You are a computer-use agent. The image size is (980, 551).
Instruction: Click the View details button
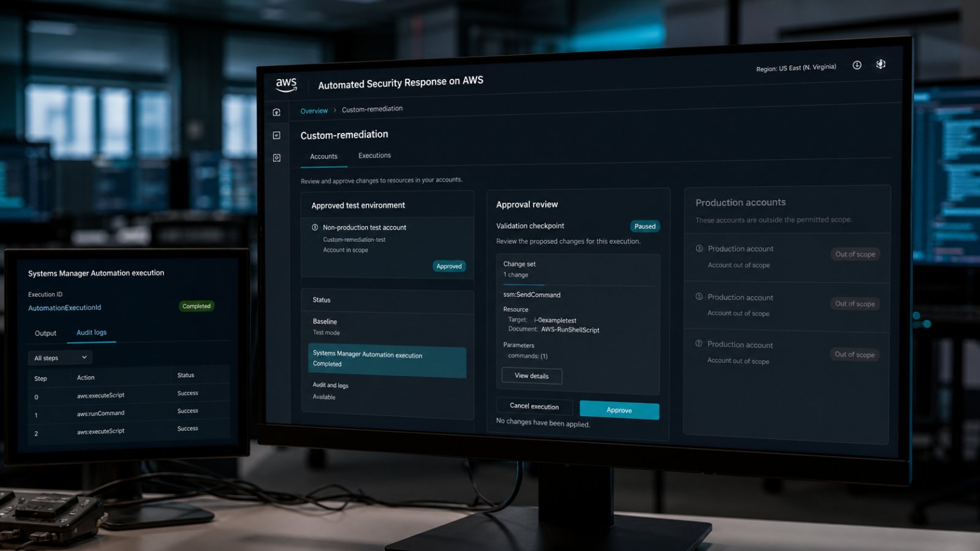[532, 376]
